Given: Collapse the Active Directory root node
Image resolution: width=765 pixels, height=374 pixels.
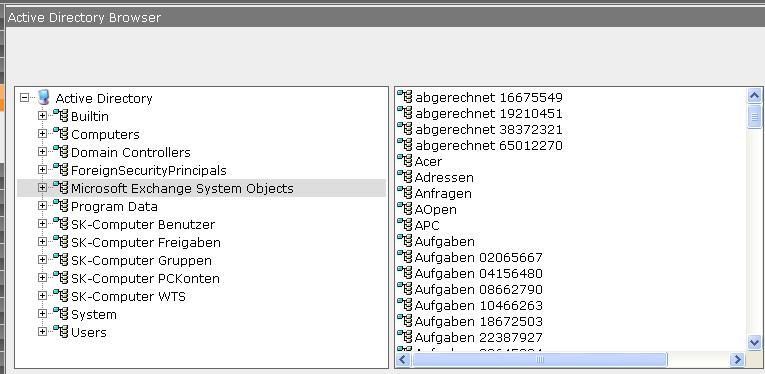Looking at the screenshot, I should pos(24,98).
